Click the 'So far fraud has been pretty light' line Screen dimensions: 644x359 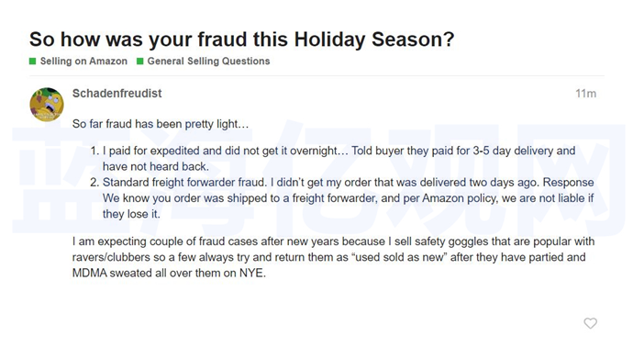click(161, 124)
